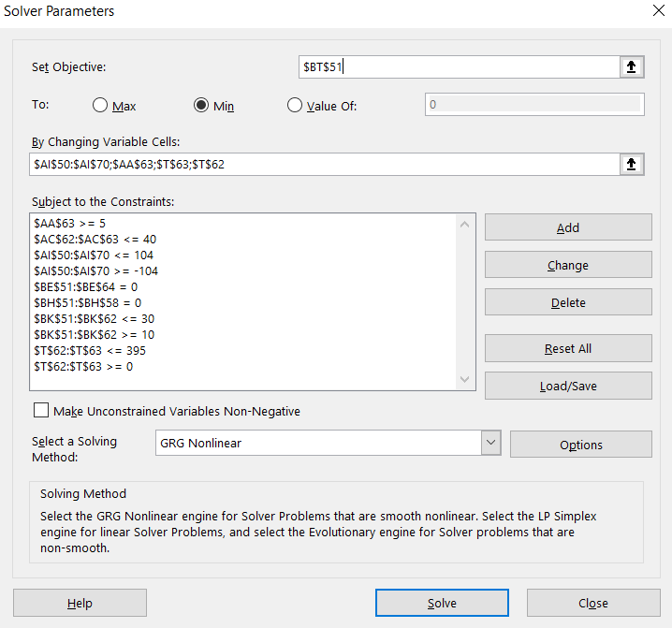
Task: Select constraint $AC$62:$AC$63 <= 40
Action: tap(95, 240)
